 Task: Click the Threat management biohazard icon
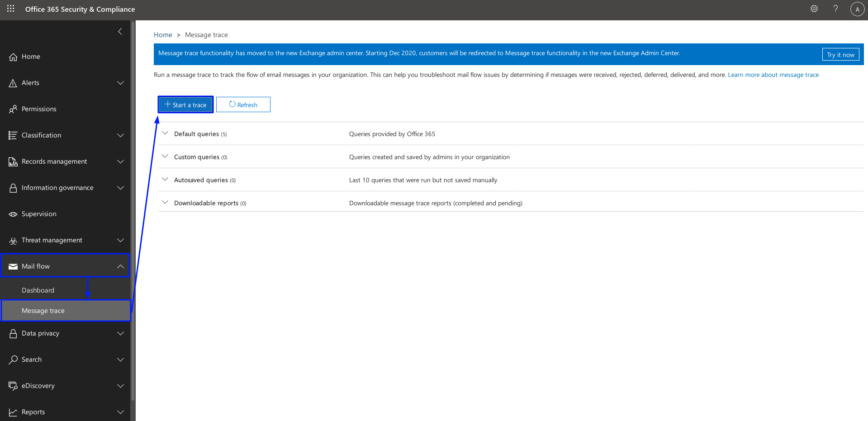pyautogui.click(x=13, y=241)
